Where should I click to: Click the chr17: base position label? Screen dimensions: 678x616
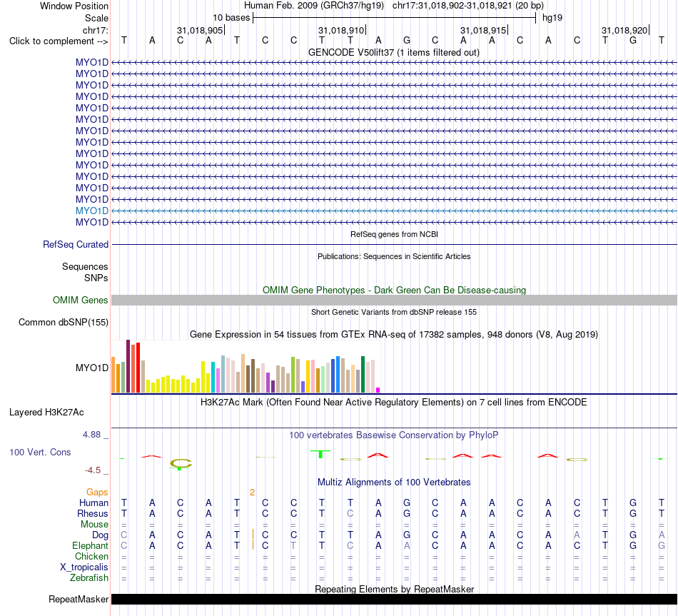[95, 30]
